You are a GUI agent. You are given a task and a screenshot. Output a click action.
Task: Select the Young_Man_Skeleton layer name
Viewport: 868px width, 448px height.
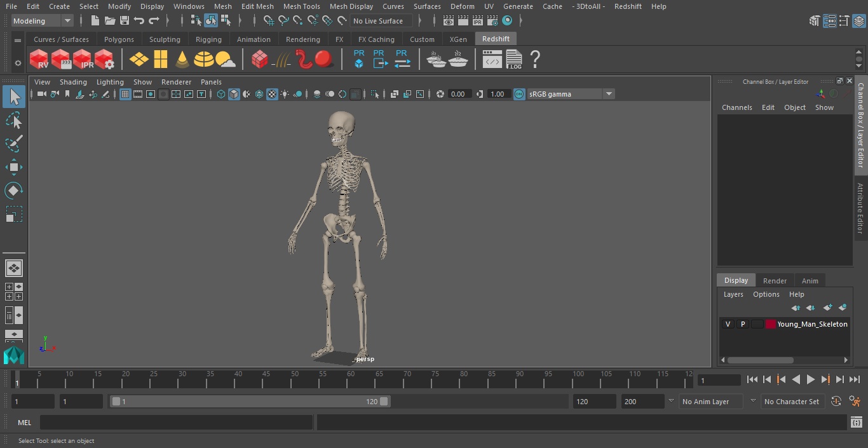pos(812,324)
